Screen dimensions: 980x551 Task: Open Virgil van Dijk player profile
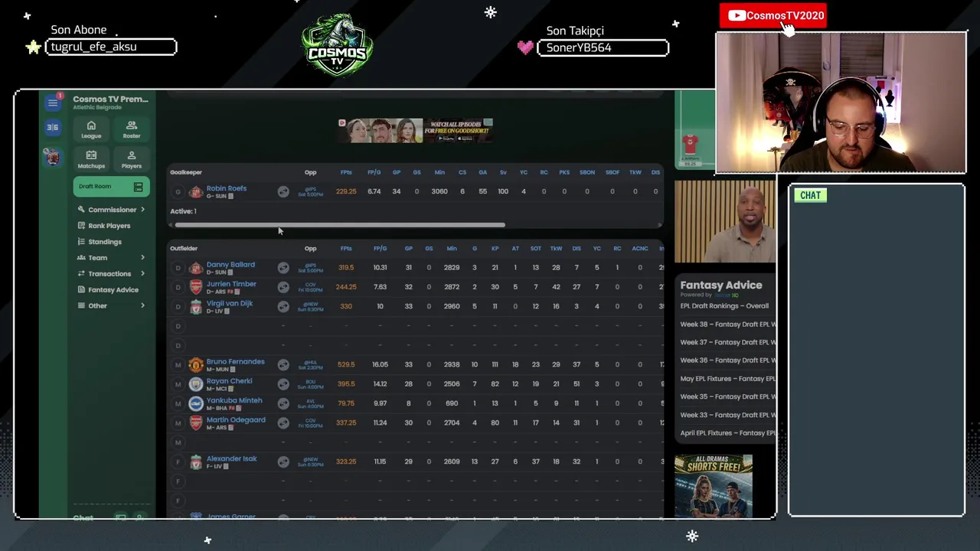tap(230, 303)
